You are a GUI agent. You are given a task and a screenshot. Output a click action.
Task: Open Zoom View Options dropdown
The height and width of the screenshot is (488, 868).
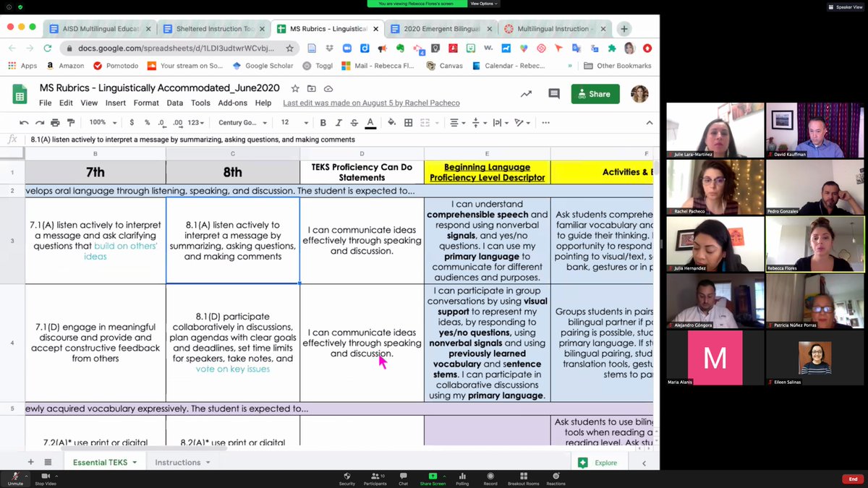482,4
